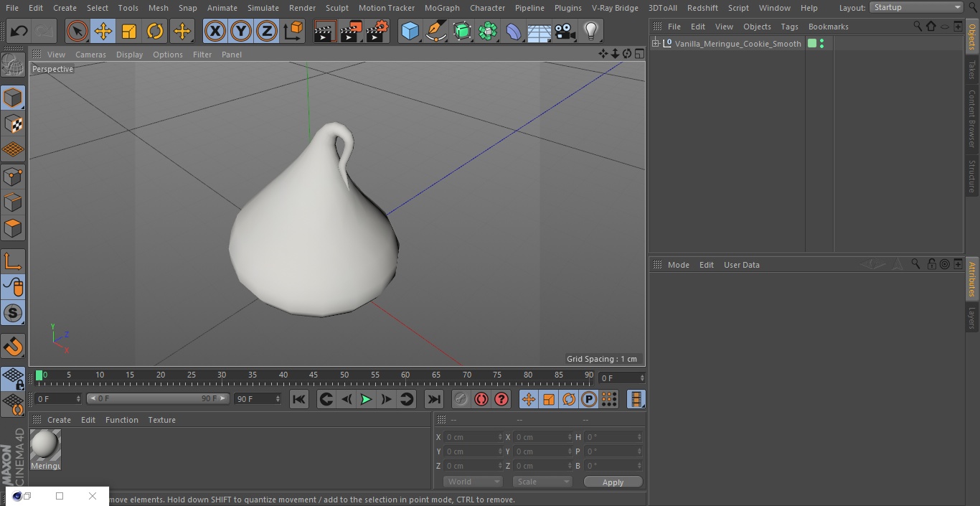Switch to Texture mode checkered cube

pos(13,123)
